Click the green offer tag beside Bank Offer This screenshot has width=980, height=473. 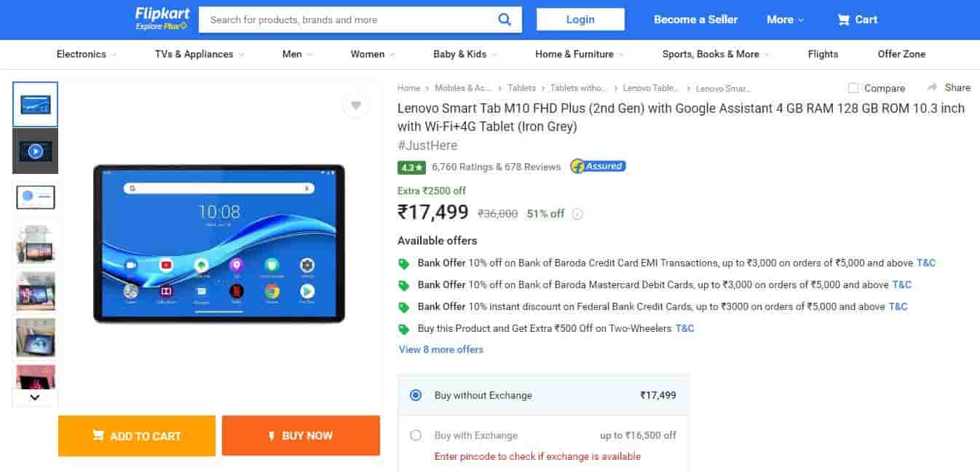point(405,263)
